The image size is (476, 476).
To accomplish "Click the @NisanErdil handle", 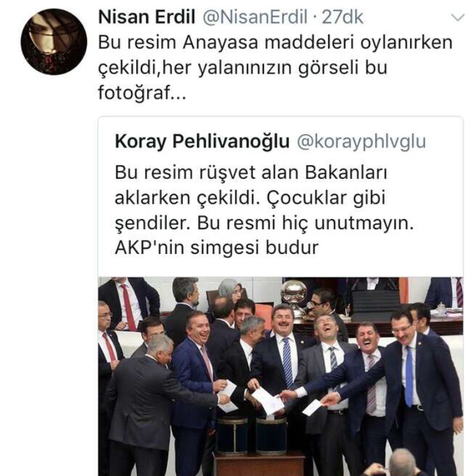I will (x=255, y=17).
